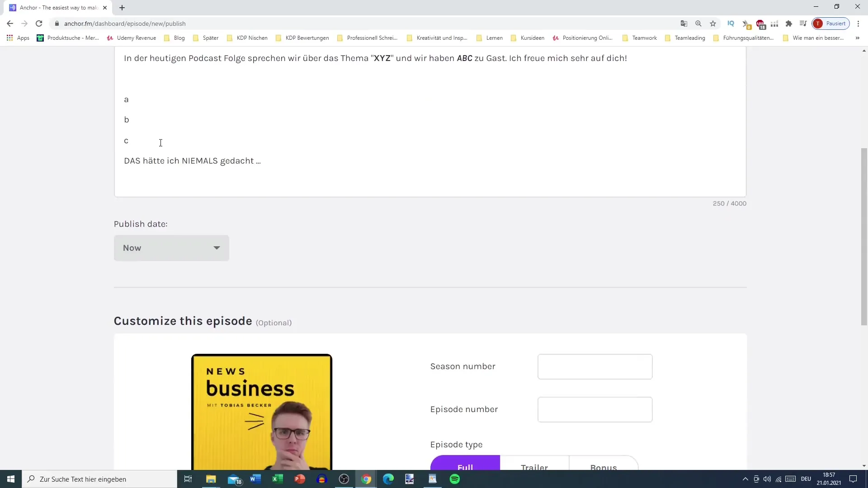This screenshot has width=868, height=488.
Task: Click the browser back arrow
Action: (10, 23)
